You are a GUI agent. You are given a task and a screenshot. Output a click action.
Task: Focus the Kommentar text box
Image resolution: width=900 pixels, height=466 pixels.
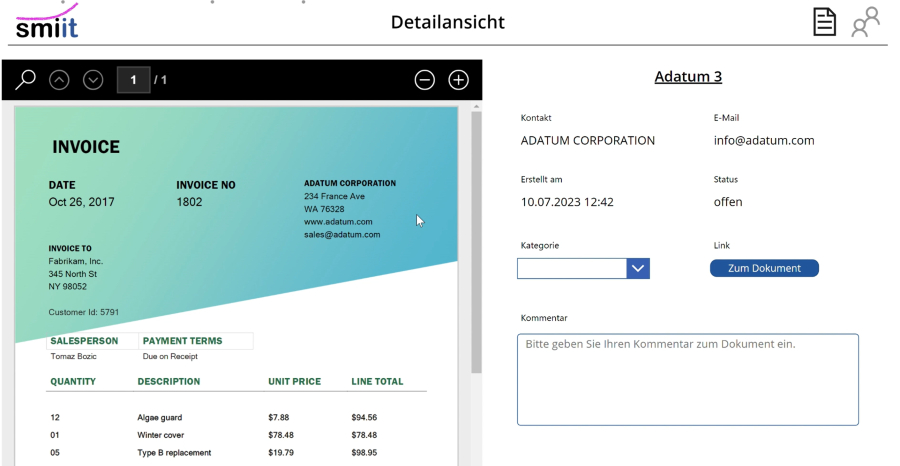[687, 379]
